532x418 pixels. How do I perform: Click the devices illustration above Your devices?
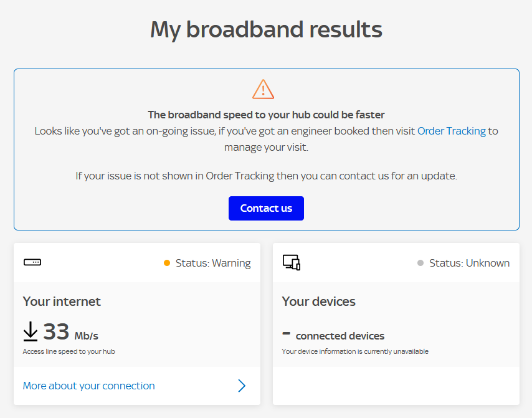291,262
